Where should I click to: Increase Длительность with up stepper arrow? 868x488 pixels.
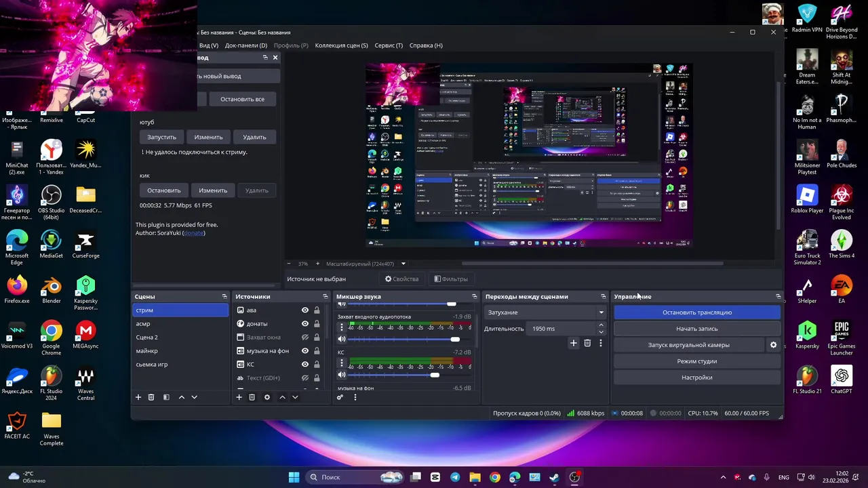click(601, 325)
